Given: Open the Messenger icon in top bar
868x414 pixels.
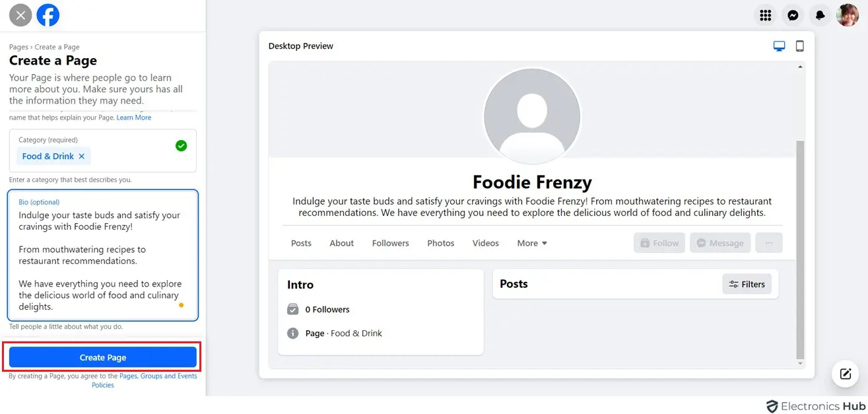Looking at the screenshot, I should [x=793, y=15].
